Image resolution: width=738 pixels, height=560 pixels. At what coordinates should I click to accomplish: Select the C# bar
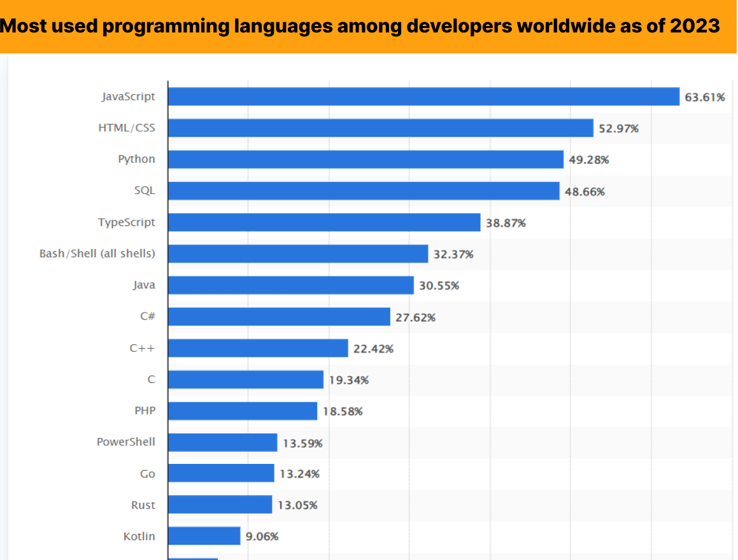[x=279, y=316]
